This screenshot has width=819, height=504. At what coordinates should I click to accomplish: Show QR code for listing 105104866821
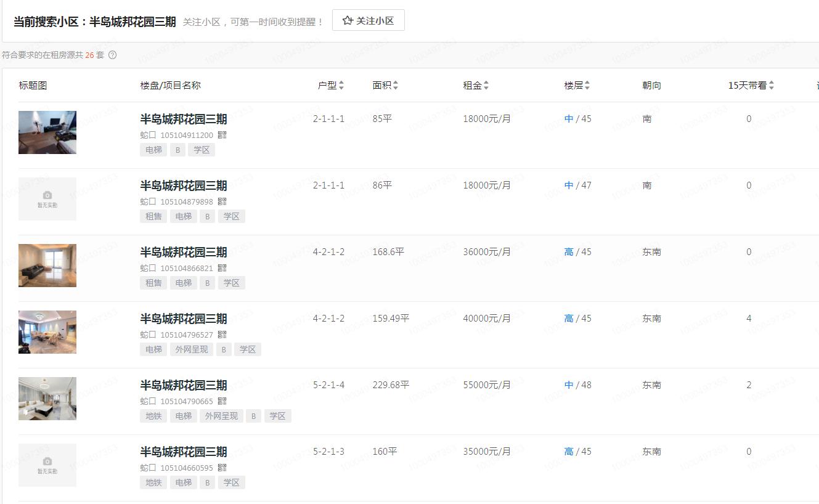click(222, 268)
